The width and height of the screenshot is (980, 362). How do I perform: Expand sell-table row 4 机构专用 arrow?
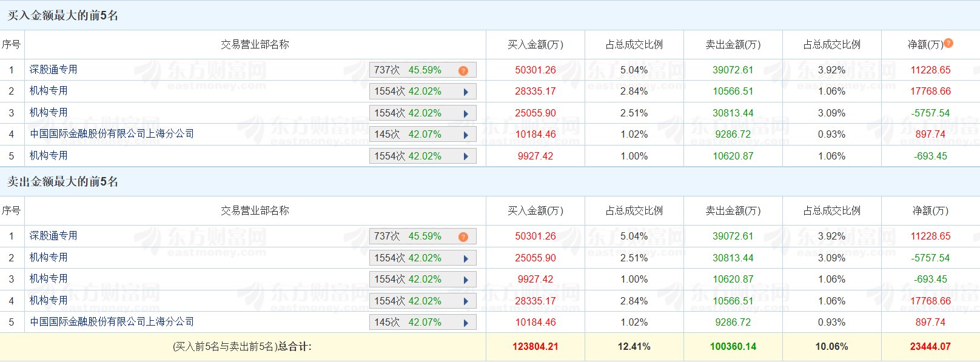[466, 301]
